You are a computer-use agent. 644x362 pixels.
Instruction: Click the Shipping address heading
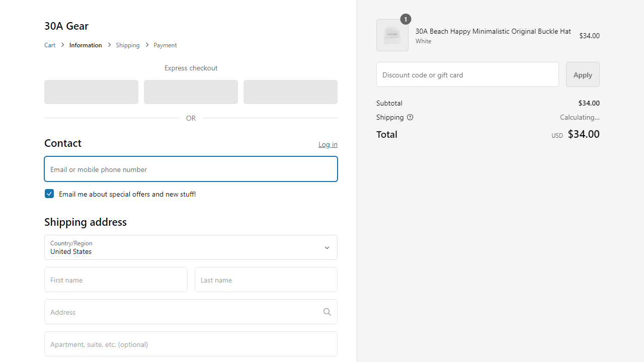pos(86,222)
